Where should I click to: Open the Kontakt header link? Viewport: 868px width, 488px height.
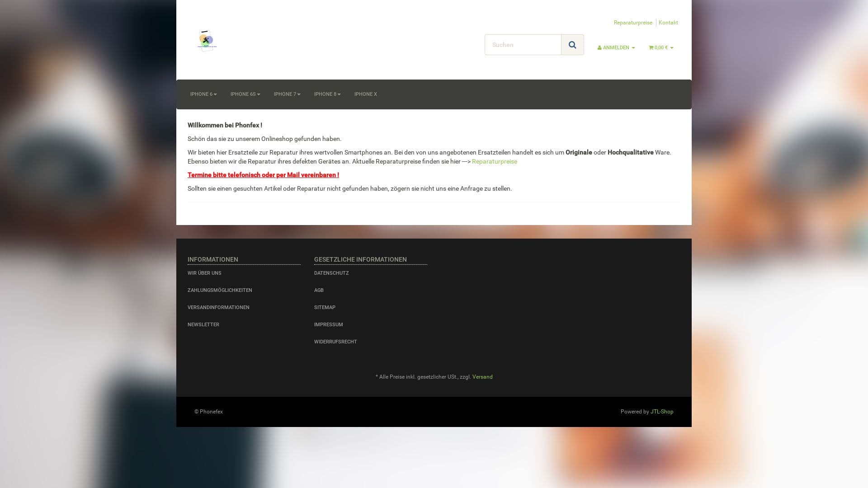(x=668, y=23)
